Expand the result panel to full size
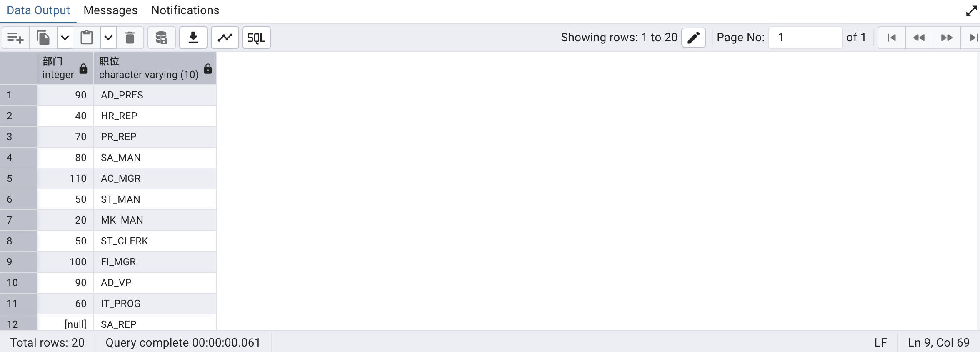This screenshot has width=980, height=352. click(971, 11)
